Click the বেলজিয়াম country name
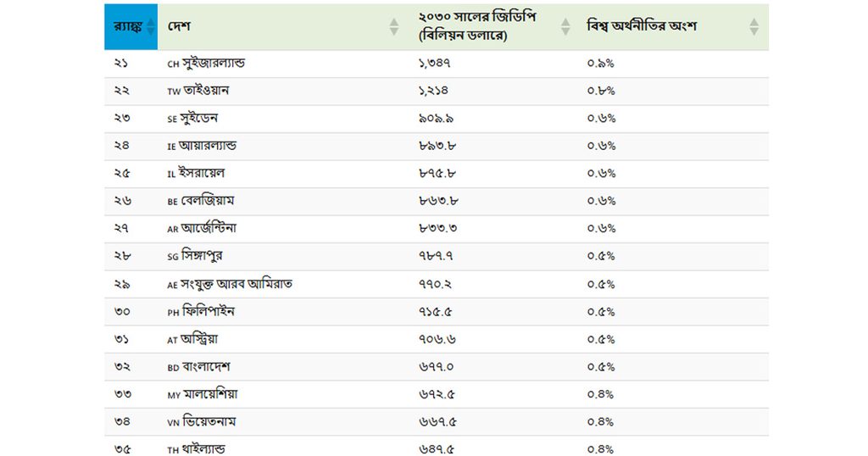 point(208,200)
